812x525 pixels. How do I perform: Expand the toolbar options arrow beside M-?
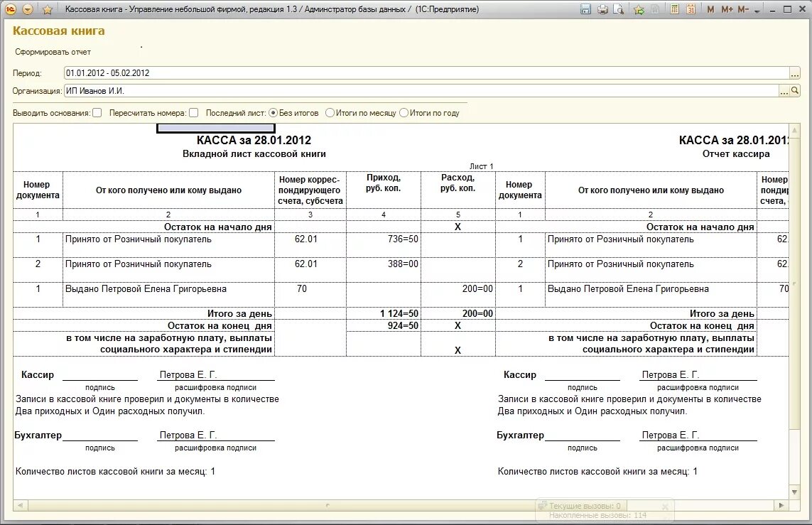click(x=757, y=11)
